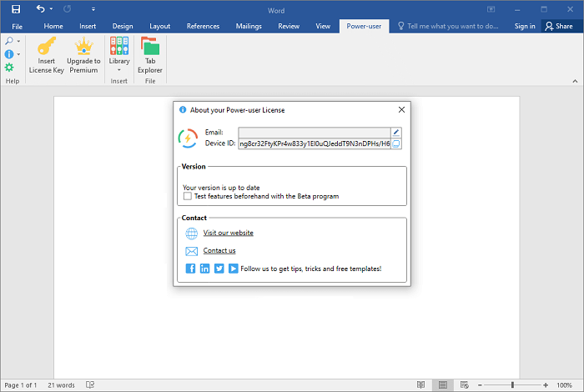Click Insert License Key
The image size is (584, 392).
tap(47, 55)
